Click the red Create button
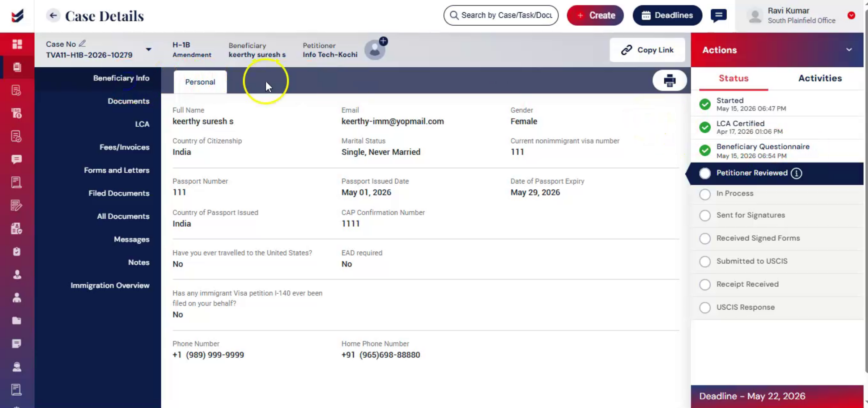This screenshot has height=408, width=868. (595, 15)
